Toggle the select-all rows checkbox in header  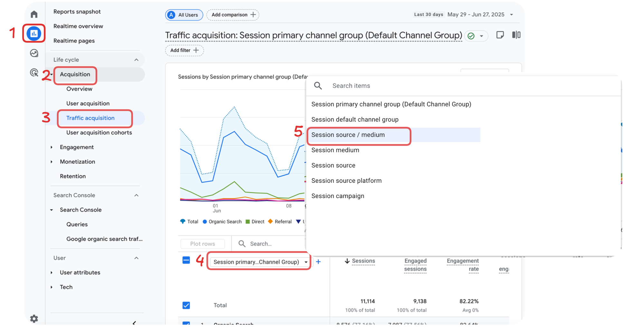(186, 260)
